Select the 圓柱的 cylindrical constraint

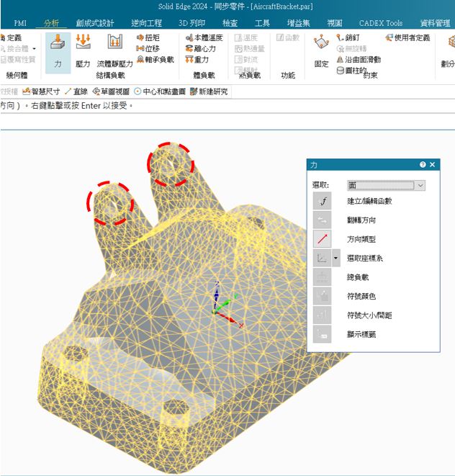point(352,71)
